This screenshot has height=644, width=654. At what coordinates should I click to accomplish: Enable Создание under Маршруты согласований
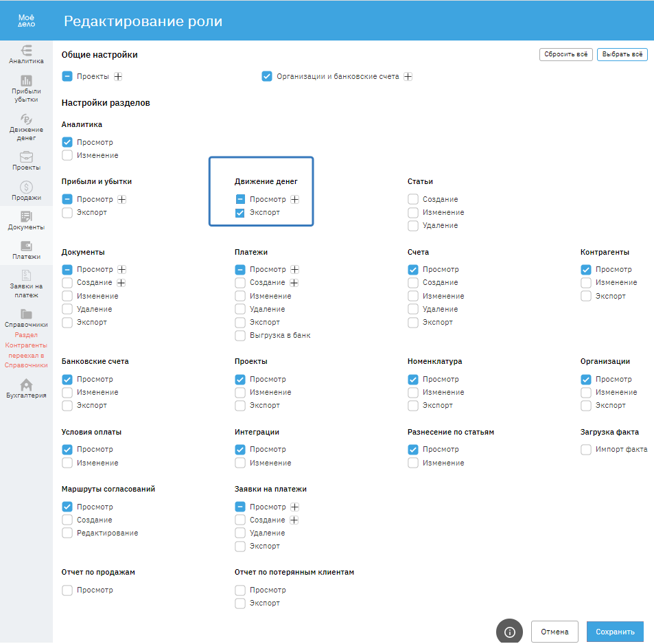(x=67, y=520)
